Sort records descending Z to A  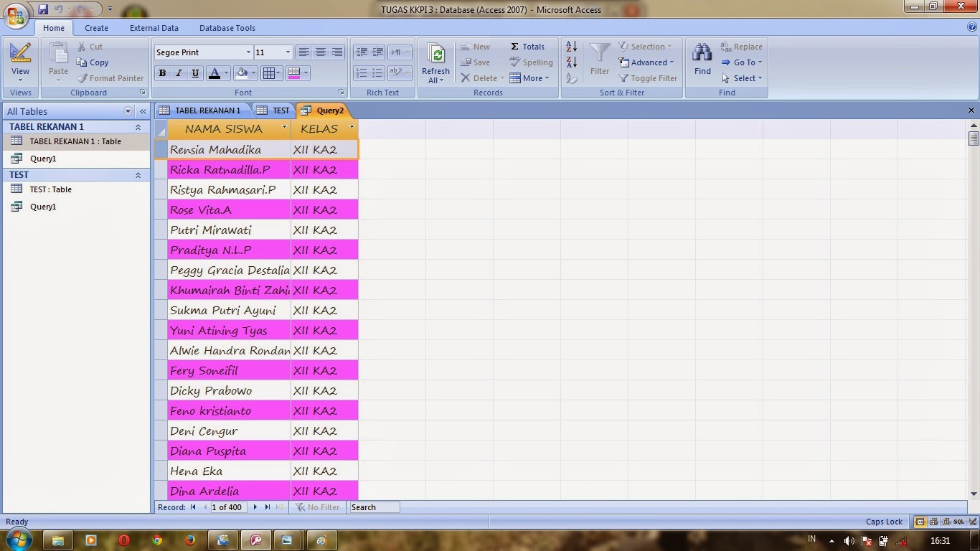[x=572, y=62]
